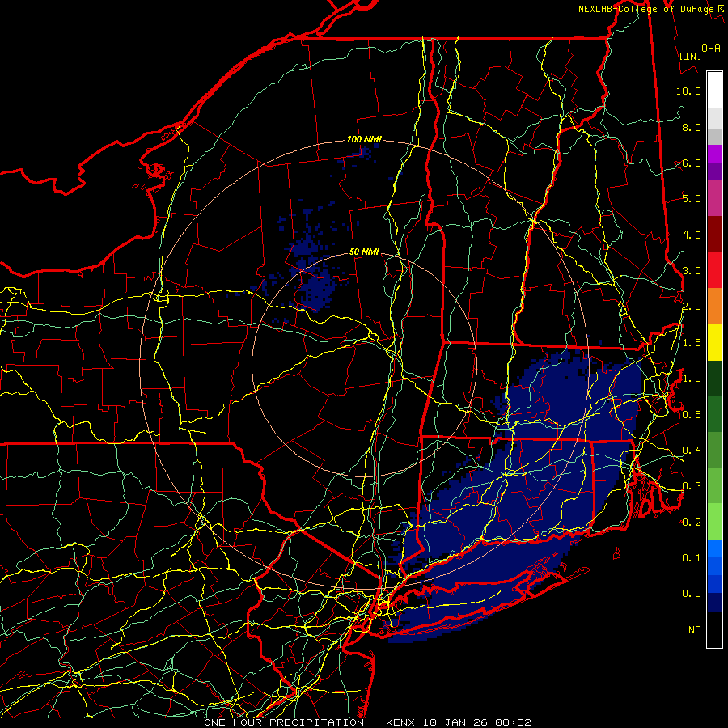Click the 0.4 legend value
The height and width of the screenshot is (728, 728).
[x=692, y=451]
